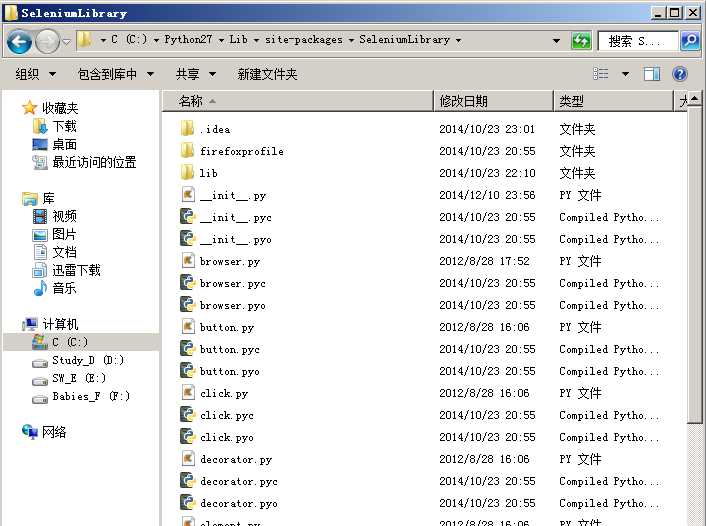This screenshot has width=706, height=526.
Task: Click site-packages in the address path
Action: [x=303, y=40]
